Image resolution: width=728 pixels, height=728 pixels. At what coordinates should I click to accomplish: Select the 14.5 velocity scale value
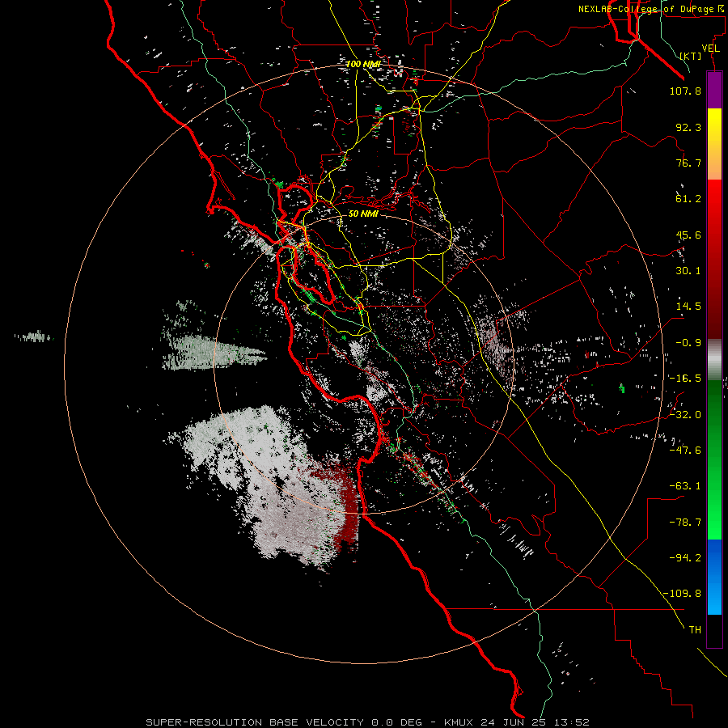pyautogui.click(x=688, y=307)
